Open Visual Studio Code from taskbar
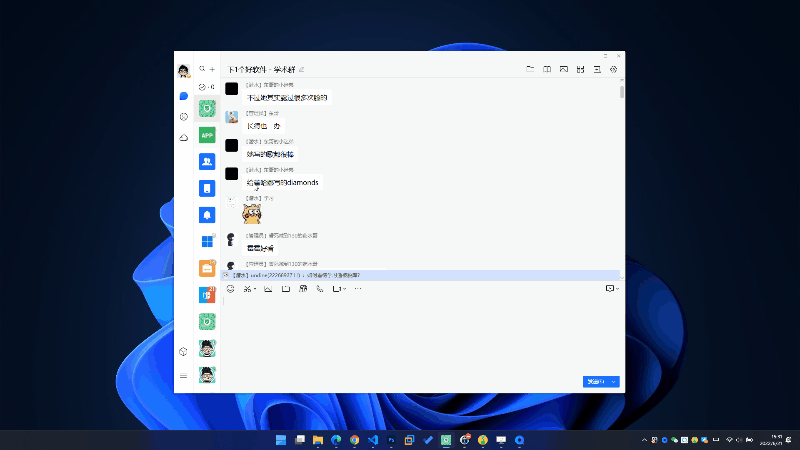This screenshot has height=450, width=800. point(372,440)
